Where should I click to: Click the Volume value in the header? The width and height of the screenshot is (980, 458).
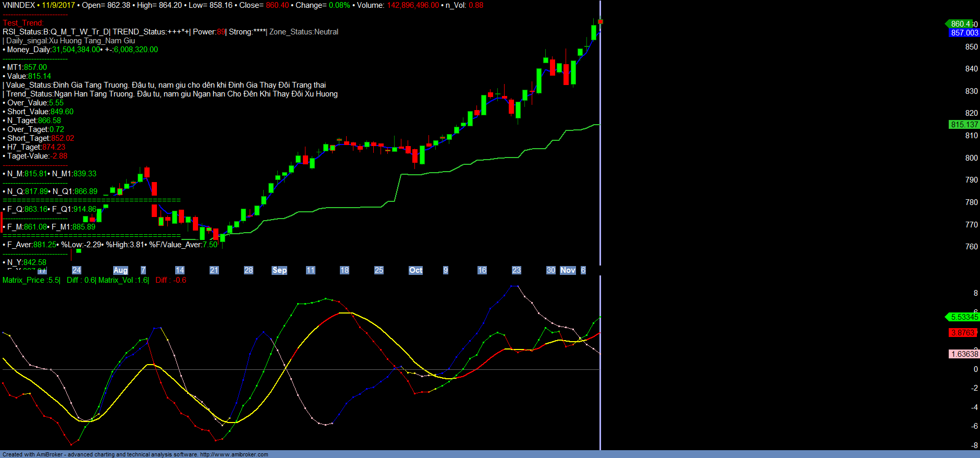point(412,5)
